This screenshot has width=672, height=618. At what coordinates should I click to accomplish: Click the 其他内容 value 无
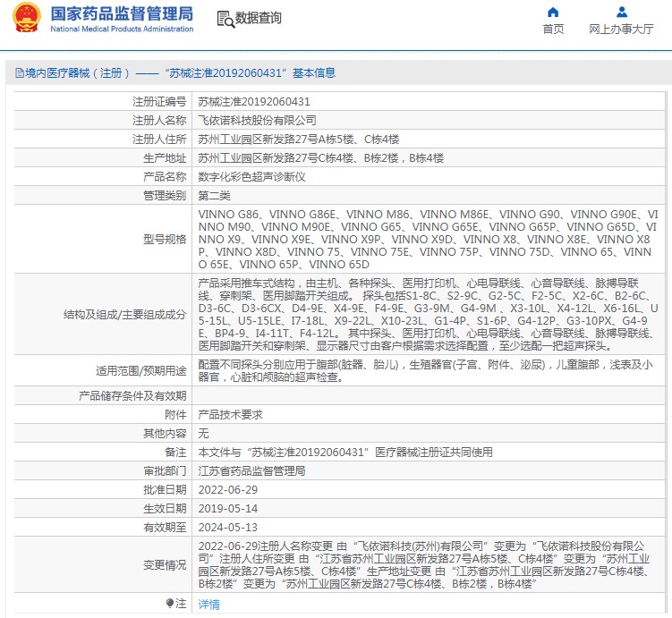(203, 434)
